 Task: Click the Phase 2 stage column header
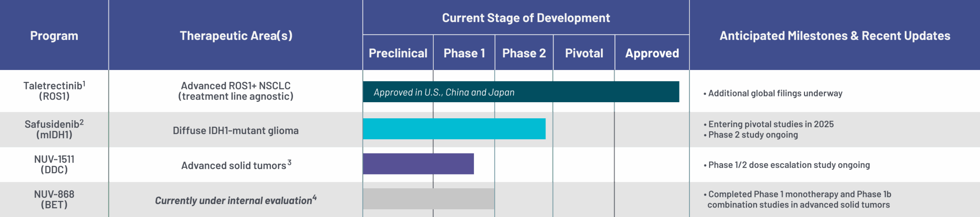pyautogui.click(x=524, y=53)
